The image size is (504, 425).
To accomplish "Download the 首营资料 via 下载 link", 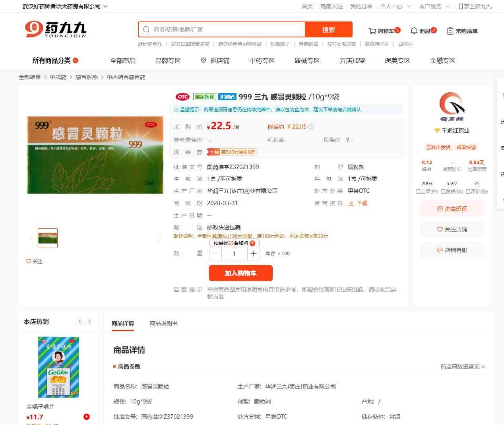I will coord(358,203).
